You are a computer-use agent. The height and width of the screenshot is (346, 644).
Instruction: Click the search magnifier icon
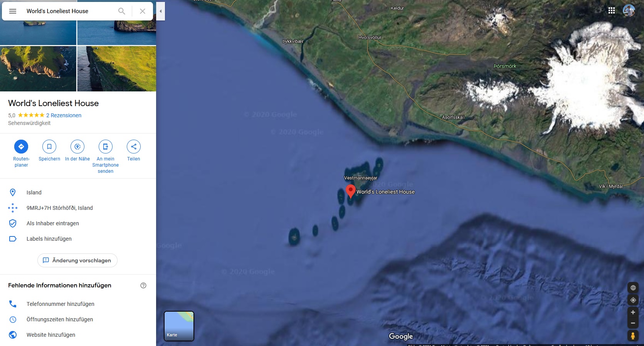click(x=122, y=11)
